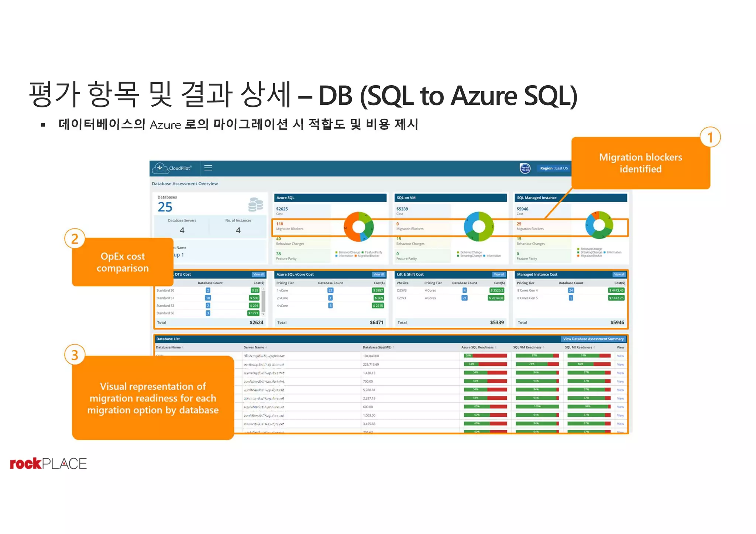Click Database Assessment Overview heading
Screen dimensions: 756x534
[x=185, y=184]
